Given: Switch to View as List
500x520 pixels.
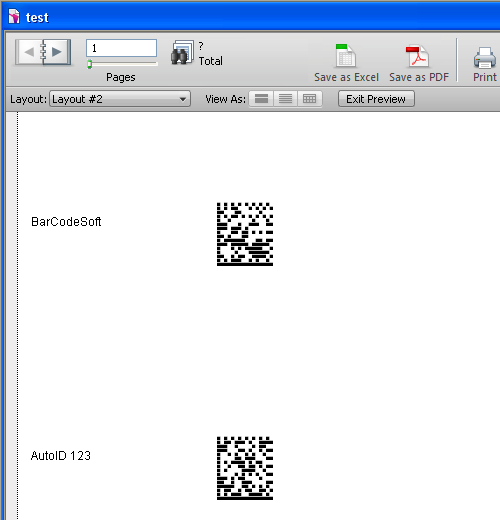Looking at the screenshot, I should pyautogui.click(x=285, y=99).
